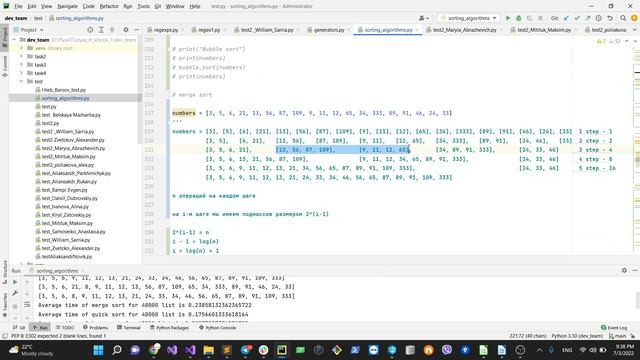Click the PyCharm taskbar icon
The image size is (640, 360).
[x=282, y=350]
